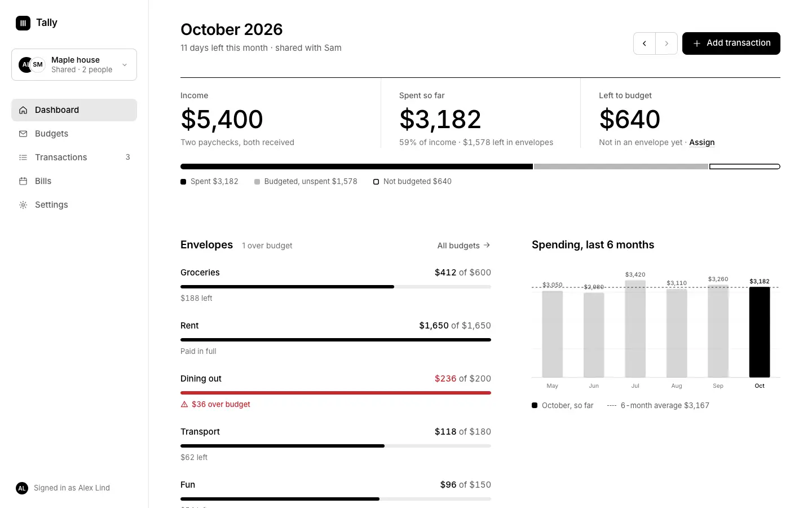The image size is (812, 508).
Task: Click the $3,182 spent so far amount
Action: coord(440,119)
